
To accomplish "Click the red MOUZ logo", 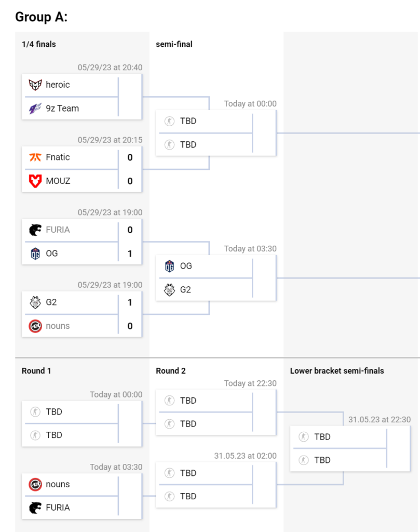I will point(35,181).
